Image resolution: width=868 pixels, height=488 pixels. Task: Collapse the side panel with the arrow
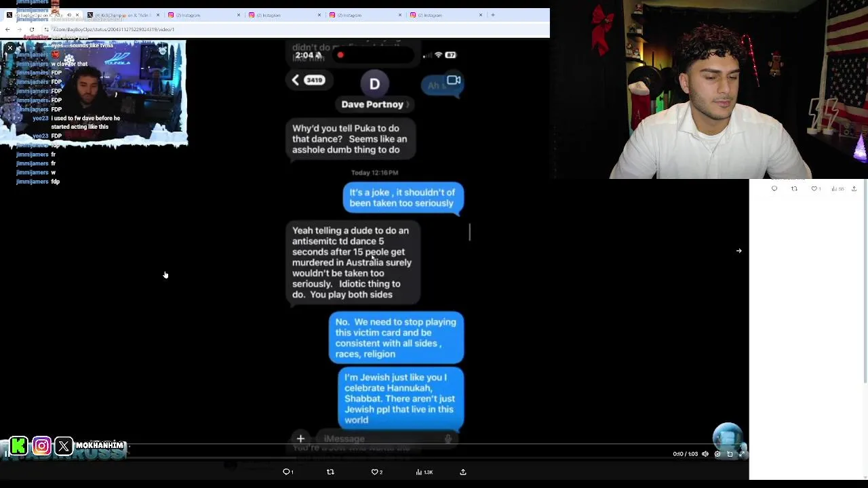(x=738, y=251)
